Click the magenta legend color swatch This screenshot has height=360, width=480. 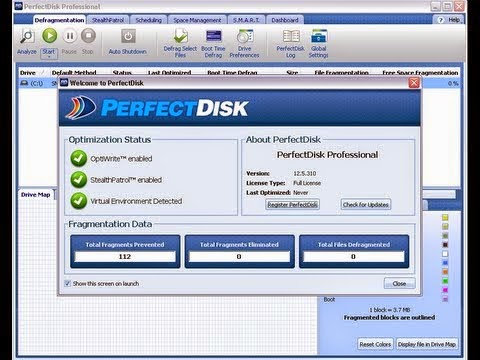point(445,290)
